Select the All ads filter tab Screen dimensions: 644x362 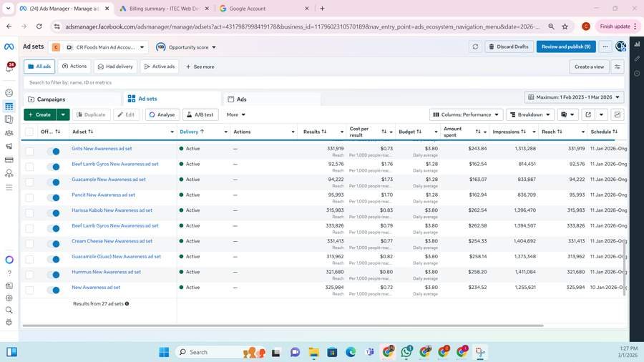(39, 67)
